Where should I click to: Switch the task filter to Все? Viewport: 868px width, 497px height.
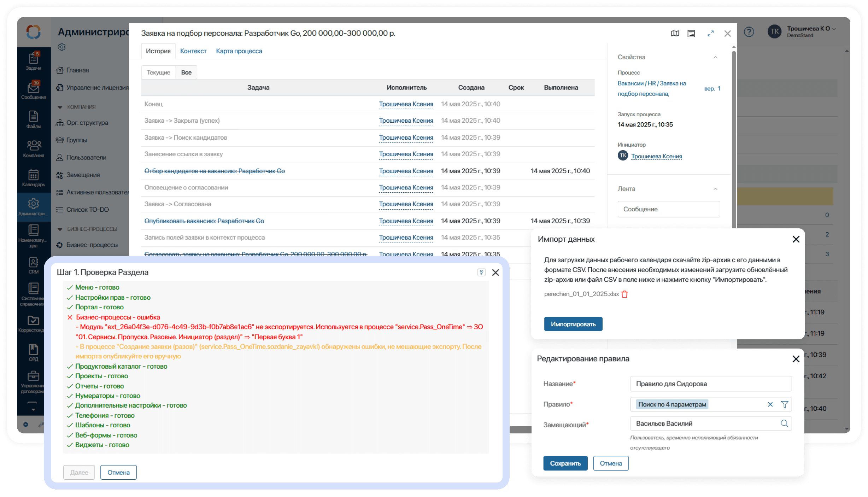pyautogui.click(x=186, y=72)
